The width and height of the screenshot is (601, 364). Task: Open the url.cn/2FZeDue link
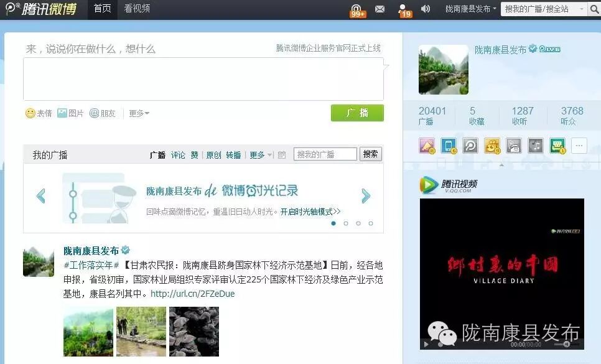pos(192,294)
